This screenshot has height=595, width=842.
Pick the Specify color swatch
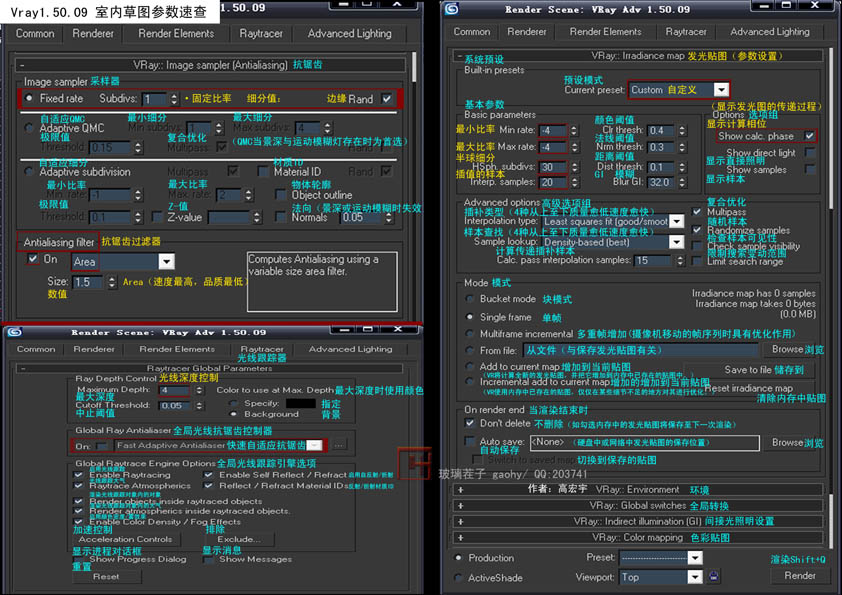tap(301, 403)
